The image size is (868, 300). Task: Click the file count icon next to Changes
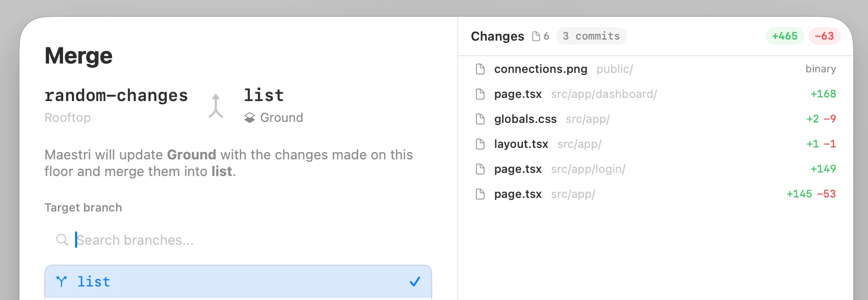536,36
